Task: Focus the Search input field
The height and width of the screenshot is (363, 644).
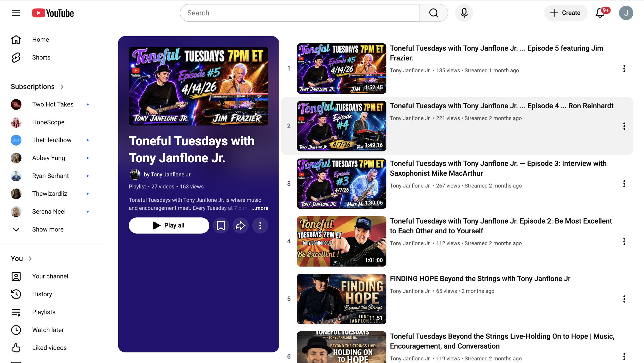Action: point(300,13)
